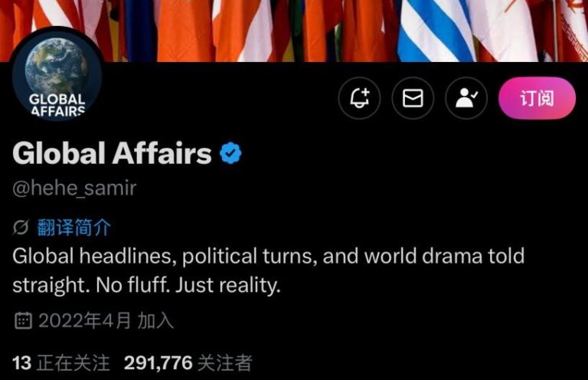This screenshot has height=380, width=588.
Task: Select the Global Affairs display name
Action: click(x=112, y=153)
